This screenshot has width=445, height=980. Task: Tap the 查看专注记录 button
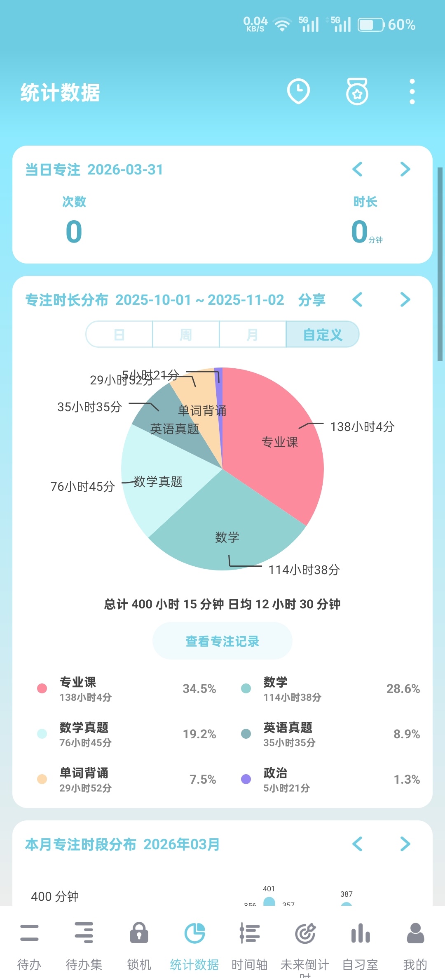[x=222, y=641]
